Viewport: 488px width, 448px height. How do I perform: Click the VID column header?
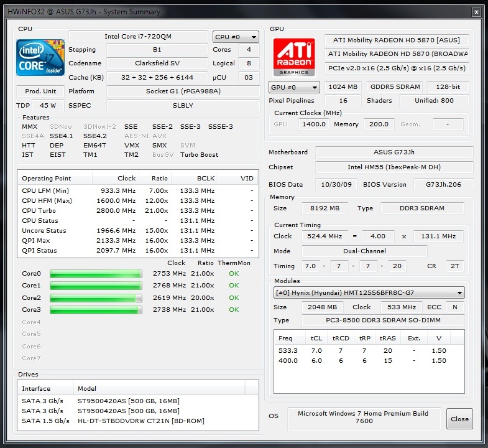point(238,178)
